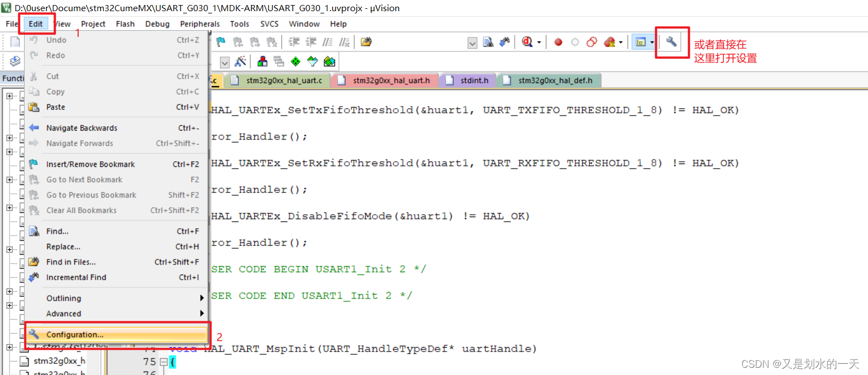868x375 pixels.
Task: Open the Window layout dropdown arrow
Action: click(x=651, y=42)
